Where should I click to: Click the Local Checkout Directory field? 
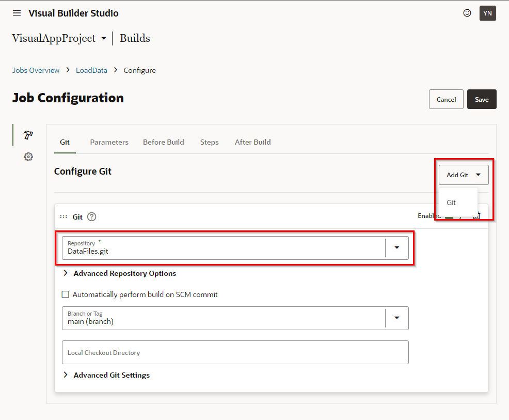pos(235,352)
